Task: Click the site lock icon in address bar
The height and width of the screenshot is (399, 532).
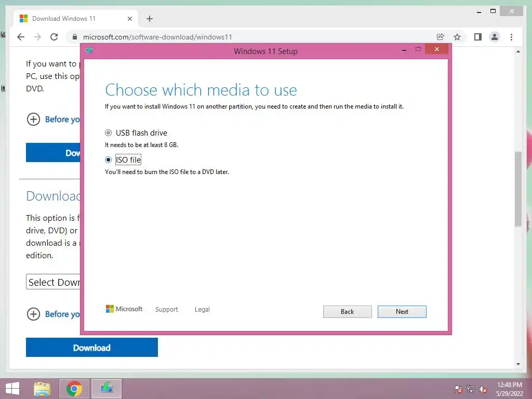Action: 75,37
